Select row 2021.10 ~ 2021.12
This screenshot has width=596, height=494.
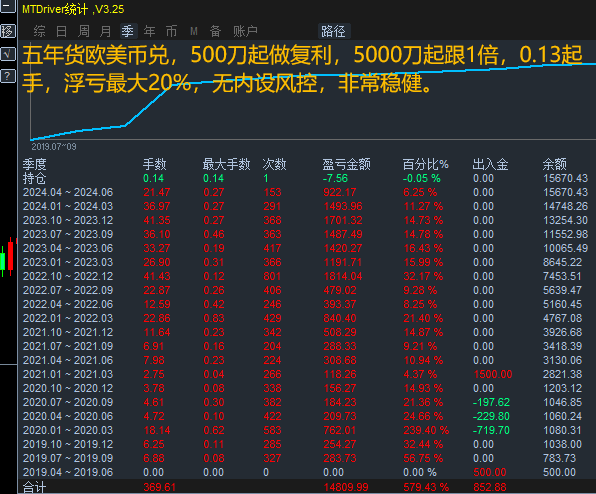(x=306, y=332)
